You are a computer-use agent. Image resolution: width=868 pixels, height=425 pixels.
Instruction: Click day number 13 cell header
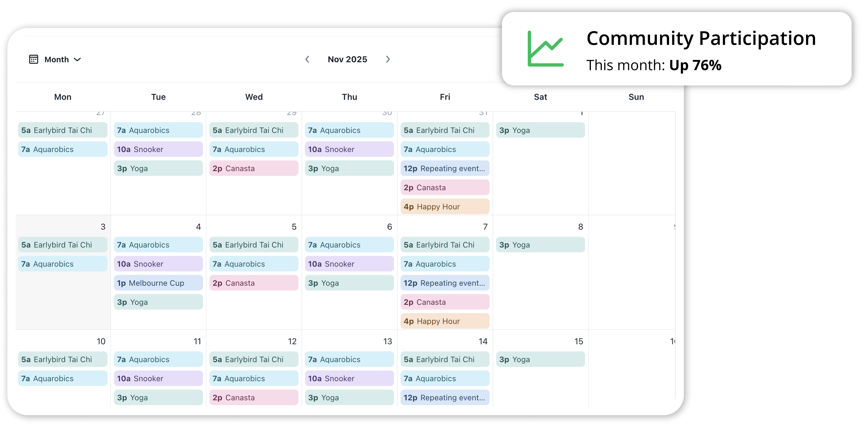387,341
